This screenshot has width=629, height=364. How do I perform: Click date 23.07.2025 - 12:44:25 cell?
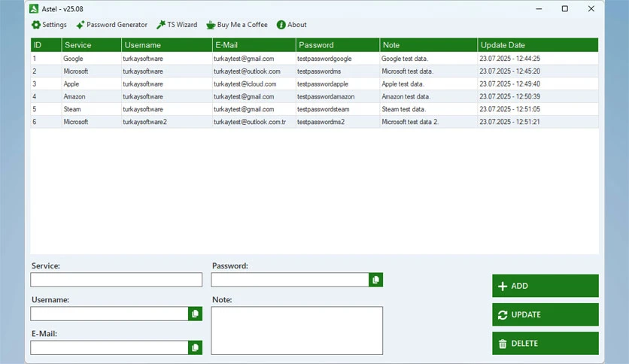coord(537,59)
